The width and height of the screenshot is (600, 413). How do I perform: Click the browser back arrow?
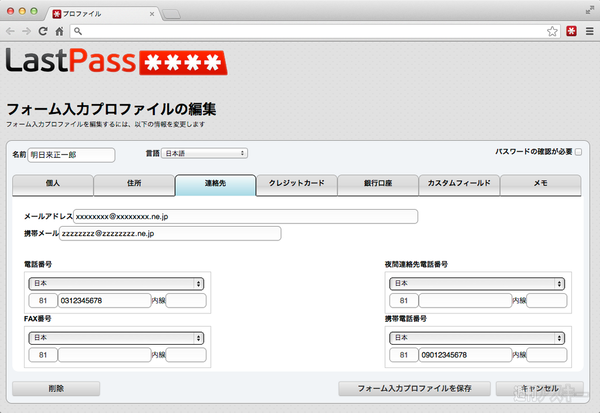point(10,31)
